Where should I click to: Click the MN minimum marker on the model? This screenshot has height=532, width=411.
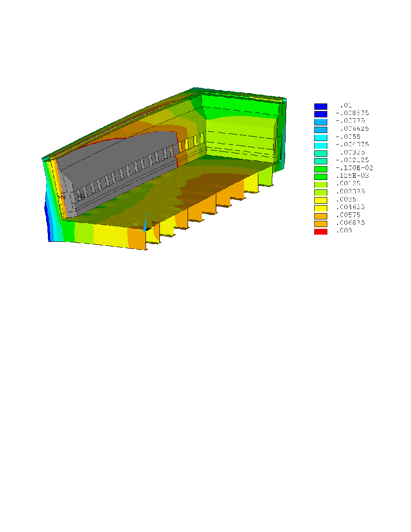click(x=61, y=197)
